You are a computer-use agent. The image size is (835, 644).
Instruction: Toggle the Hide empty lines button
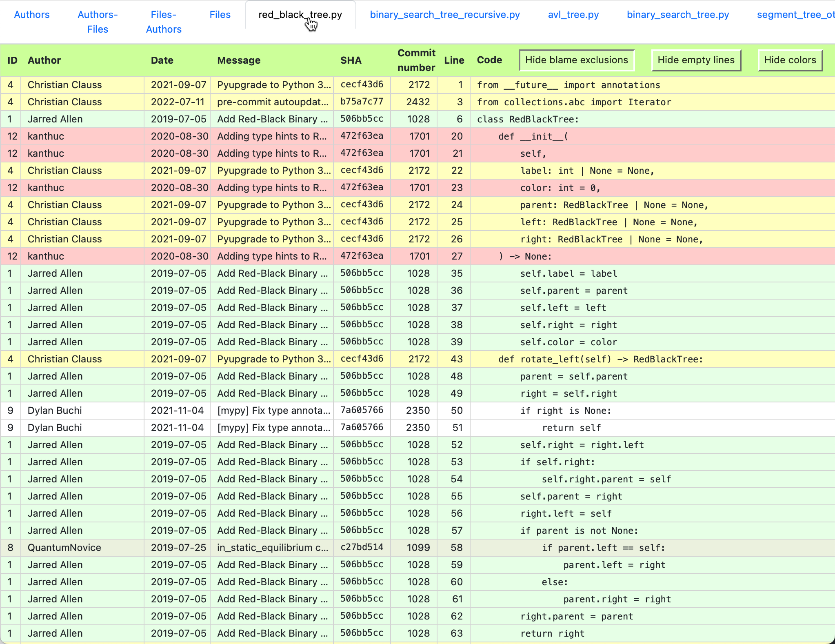pos(696,60)
